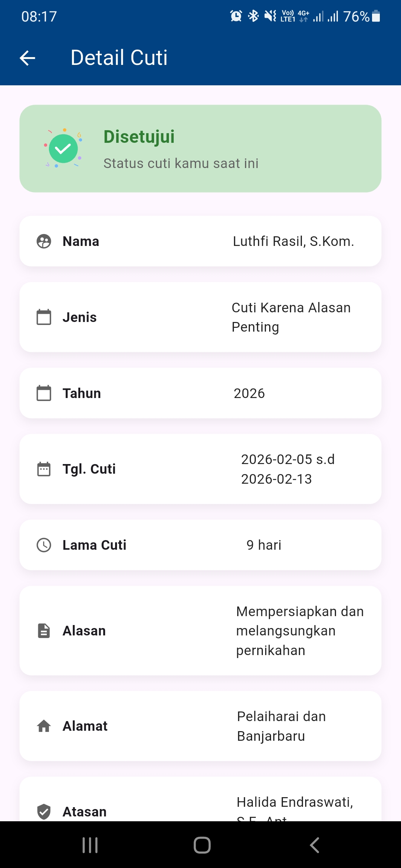401x868 pixels.
Task: Tap the face icon beside Nama
Action: 44,241
